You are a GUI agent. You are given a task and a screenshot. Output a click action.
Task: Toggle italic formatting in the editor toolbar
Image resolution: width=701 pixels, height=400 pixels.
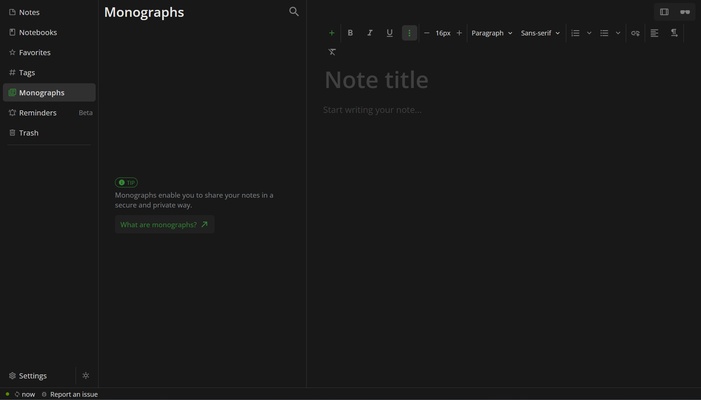[x=370, y=33]
